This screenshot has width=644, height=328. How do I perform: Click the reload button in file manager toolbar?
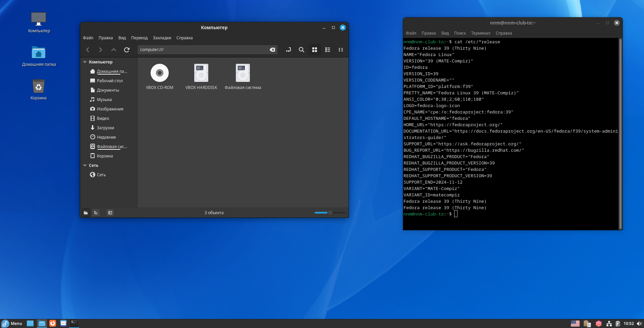[x=126, y=50]
